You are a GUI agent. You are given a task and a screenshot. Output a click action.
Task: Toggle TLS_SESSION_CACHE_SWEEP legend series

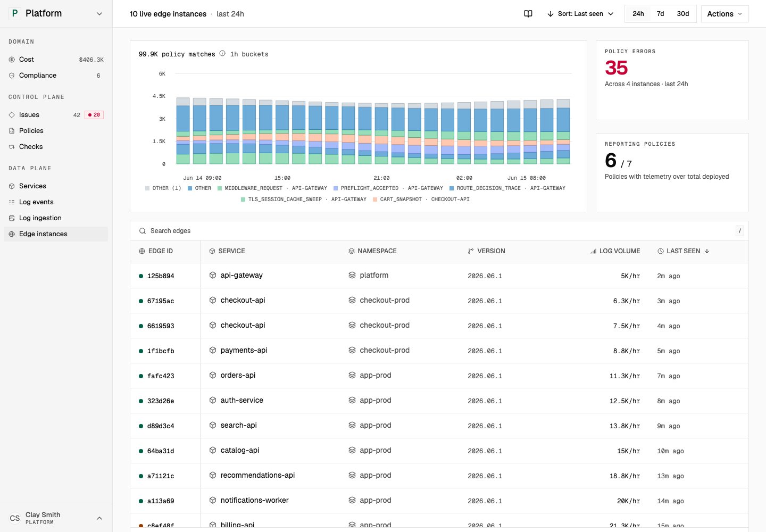point(304,199)
